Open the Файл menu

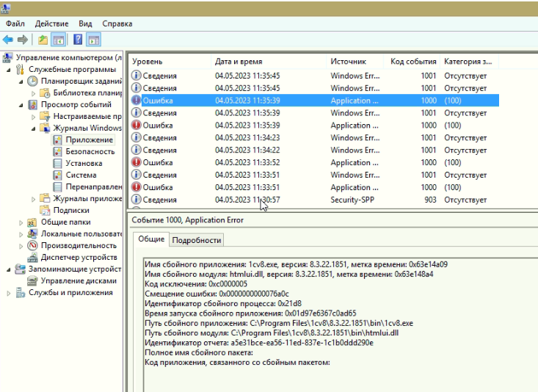[15, 23]
